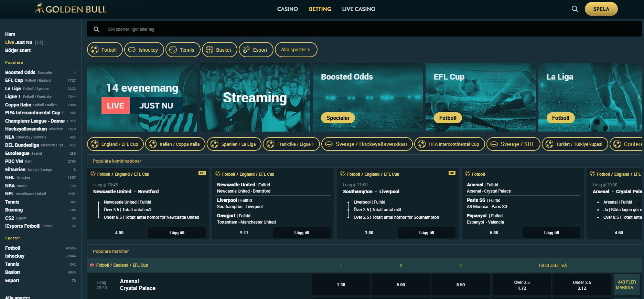The width and height of the screenshot is (644, 299).
Task: Click football icon on Arsenal / Paris SG combo card
Action: pyautogui.click(x=468, y=174)
